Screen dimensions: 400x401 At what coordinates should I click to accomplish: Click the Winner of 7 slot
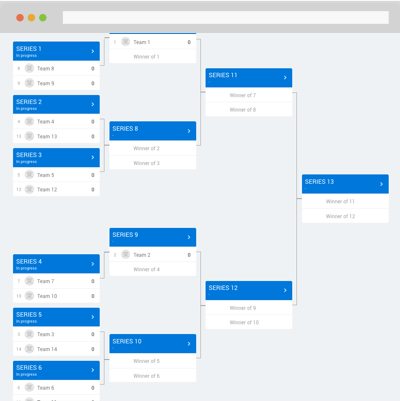(x=249, y=95)
